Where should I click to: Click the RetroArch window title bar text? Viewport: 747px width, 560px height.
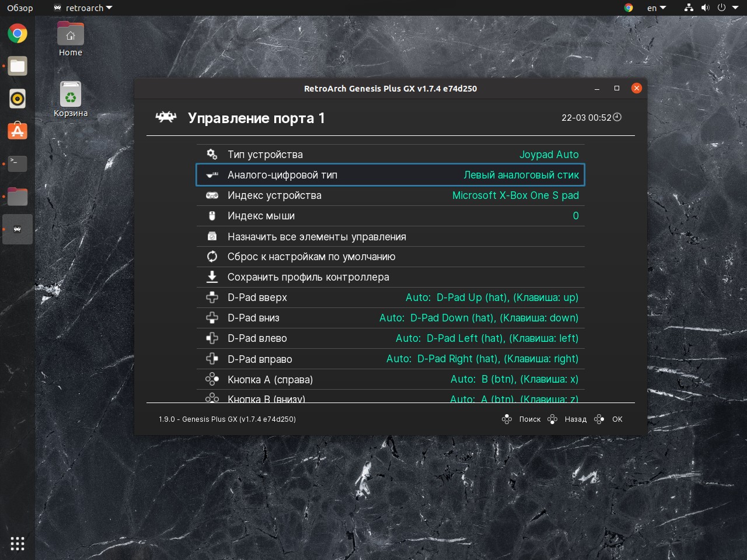(390, 89)
